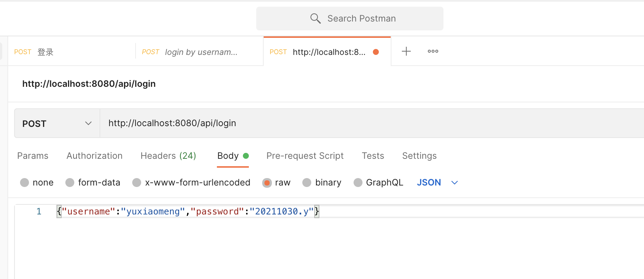Viewport: 644px width, 279px height.
Task: Select the none body type
Action: (25, 183)
